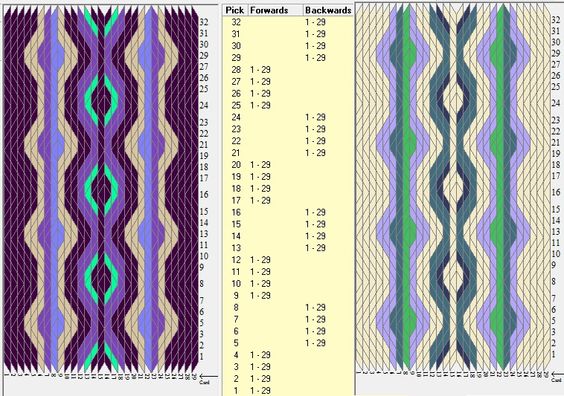Click the Pick column header
Viewport: 564px width, 396px height.
pyautogui.click(x=235, y=10)
